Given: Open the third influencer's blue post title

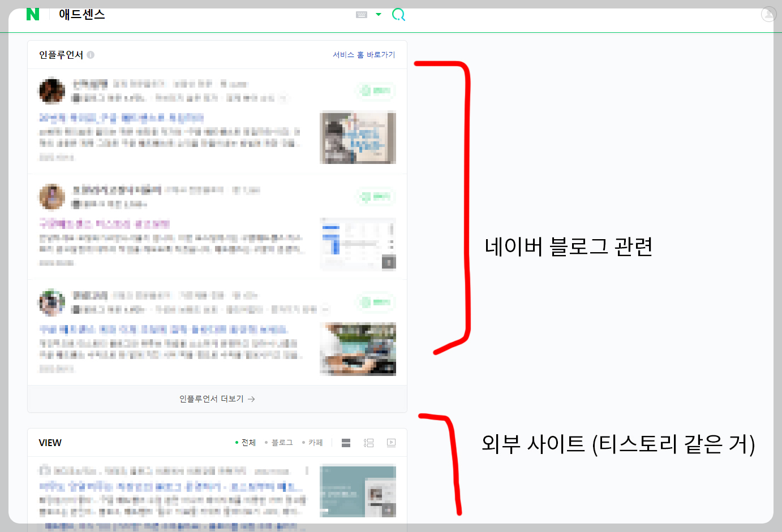Looking at the screenshot, I should (x=164, y=329).
